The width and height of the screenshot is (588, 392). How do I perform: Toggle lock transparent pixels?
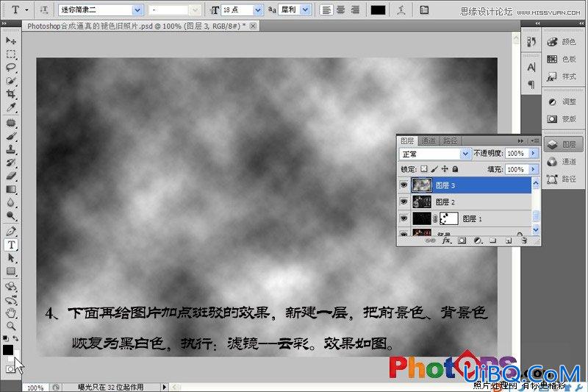click(424, 169)
